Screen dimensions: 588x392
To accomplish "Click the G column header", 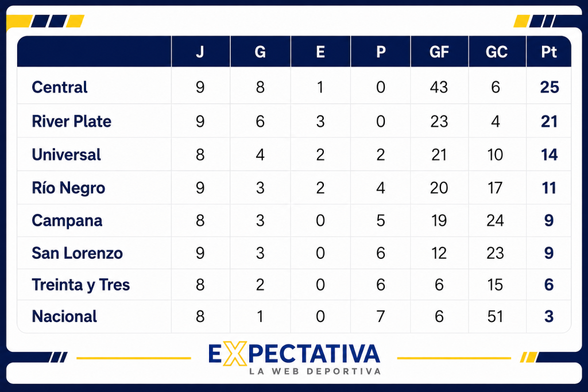I will click(260, 52).
